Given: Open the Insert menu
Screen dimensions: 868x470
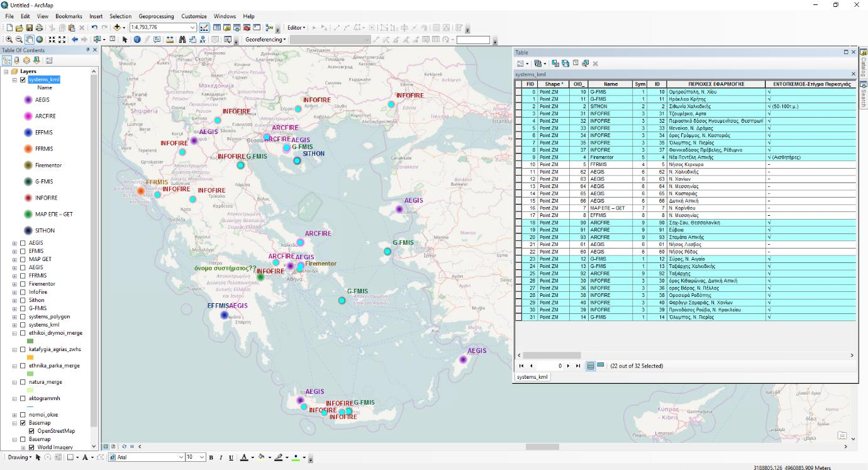Looking at the screenshot, I should [x=96, y=16].
